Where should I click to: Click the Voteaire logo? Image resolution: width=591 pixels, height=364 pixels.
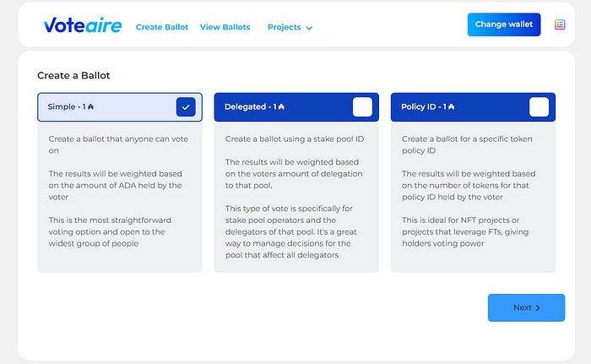pyautogui.click(x=83, y=25)
